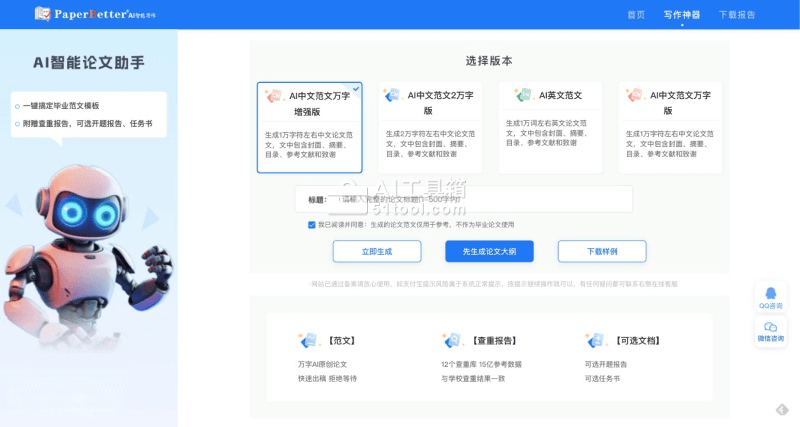This screenshot has width=800, height=427.
Task: Toggle the 我已阅读并同意 agreement checkbox
Action: (312, 225)
